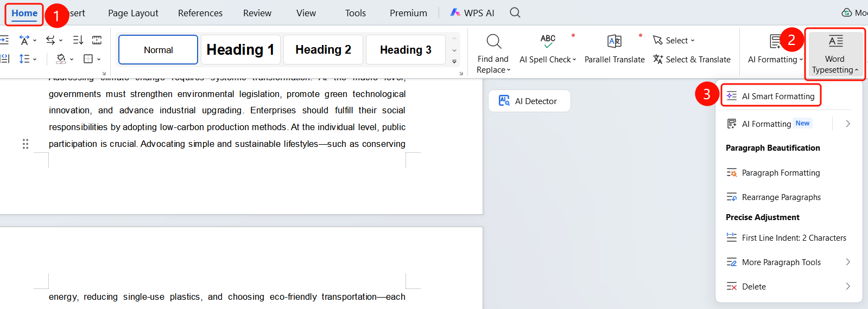Choose AI Smart Formatting from menu
The height and width of the screenshot is (309, 868).
(771, 96)
